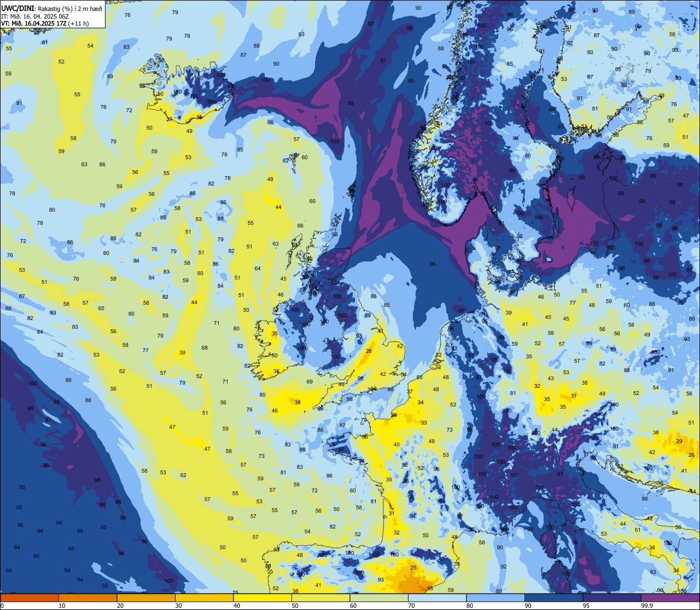This screenshot has width=700, height=610.
Task: Pick the blue legend swatch between 80 and 90
Action: (495, 597)
